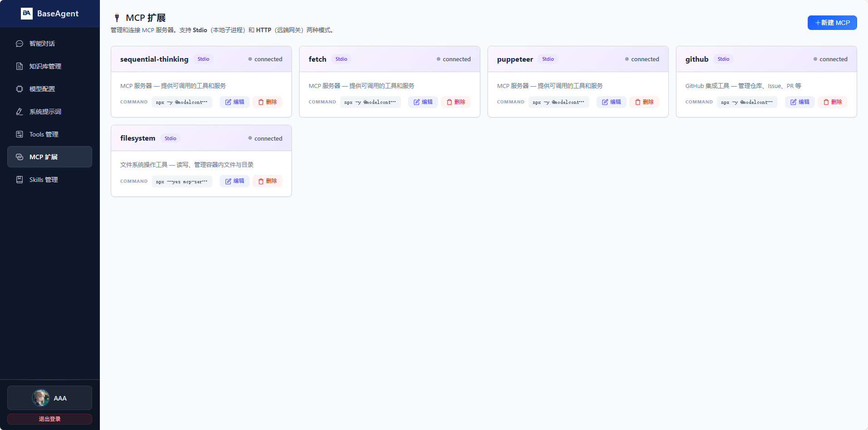Click connected status on github card
This screenshot has height=430, width=868.
pos(830,59)
